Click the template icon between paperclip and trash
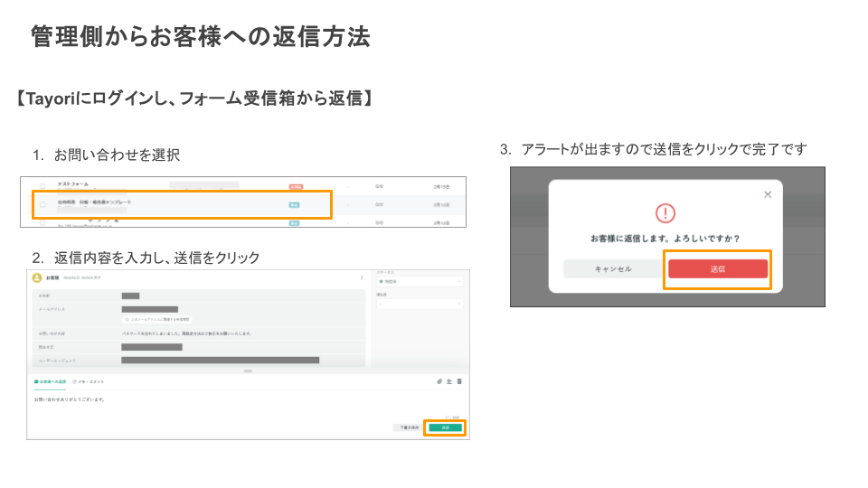Viewport: 868px width, 488px height. point(449,381)
